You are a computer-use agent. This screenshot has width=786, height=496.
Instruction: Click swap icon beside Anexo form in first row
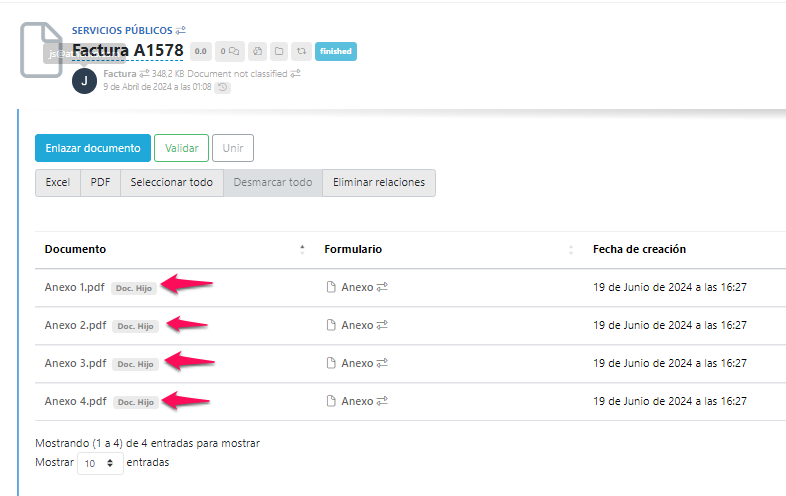(382, 287)
